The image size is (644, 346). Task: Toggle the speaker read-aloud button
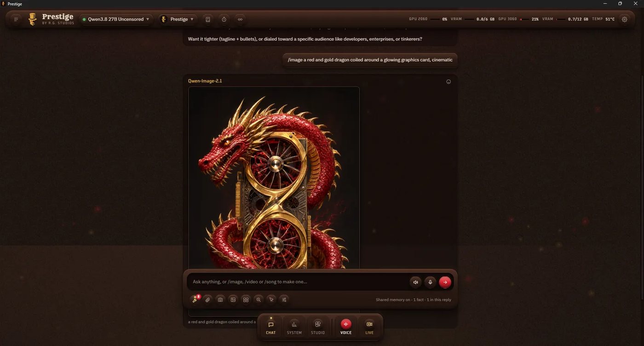[x=415, y=282]
